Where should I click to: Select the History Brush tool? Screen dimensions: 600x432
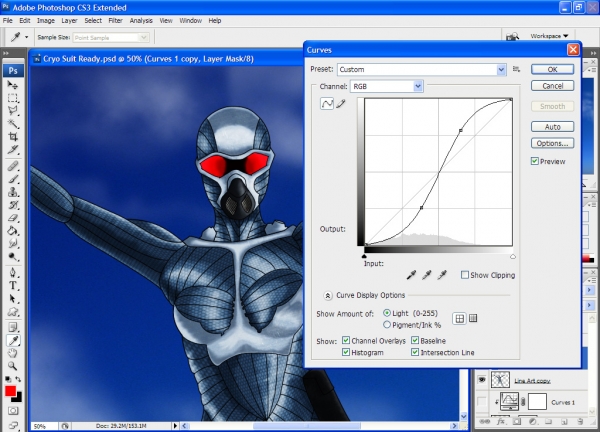pyautogui.click(x=13, y=205)
